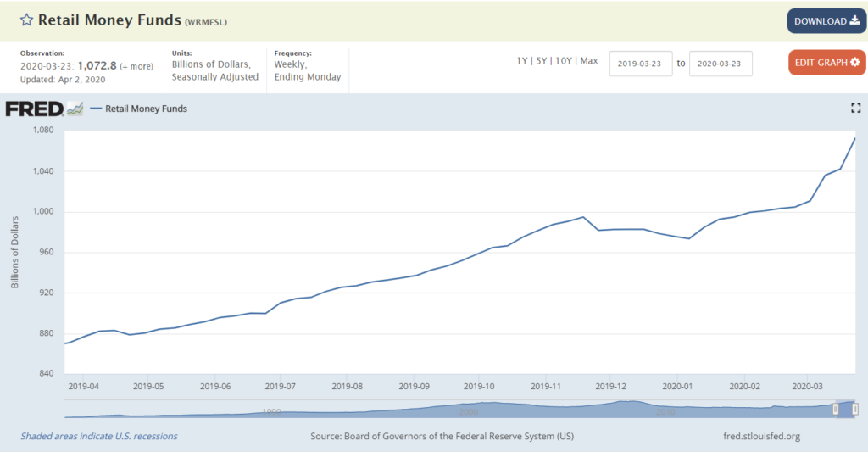Click the end date field 2020-03-23
The height and width of the screenshot is (452, 868).
point(721,64)
